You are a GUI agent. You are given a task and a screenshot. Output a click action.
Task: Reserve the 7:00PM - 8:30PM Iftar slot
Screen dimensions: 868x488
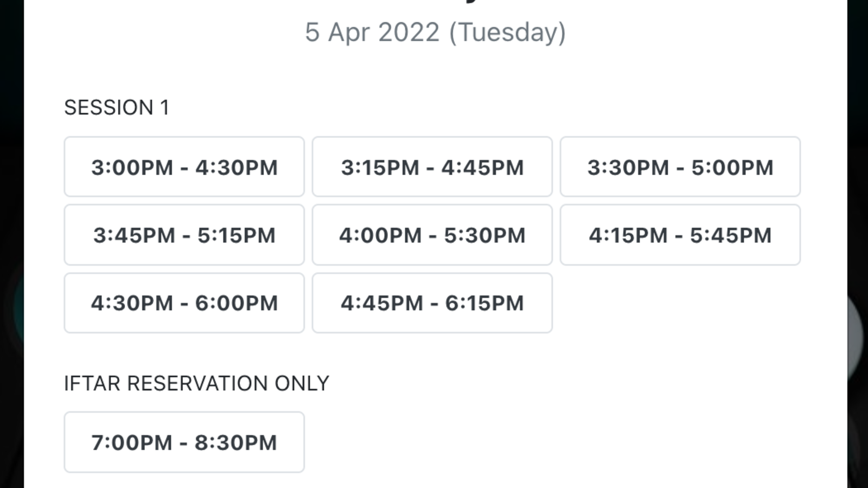click(x=184, y=442)
